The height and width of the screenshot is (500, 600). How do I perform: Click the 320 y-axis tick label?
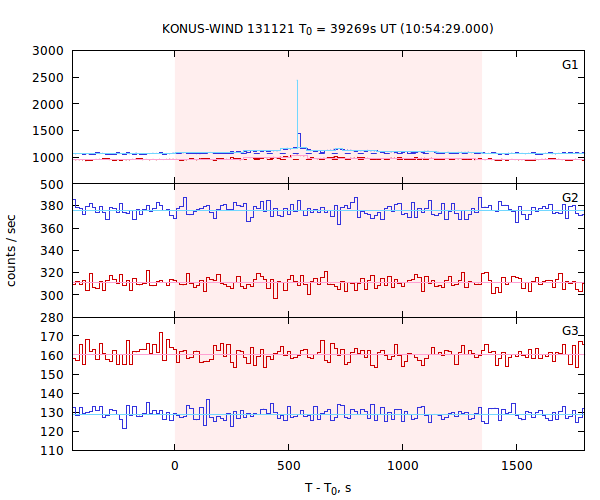pos(52,273)
